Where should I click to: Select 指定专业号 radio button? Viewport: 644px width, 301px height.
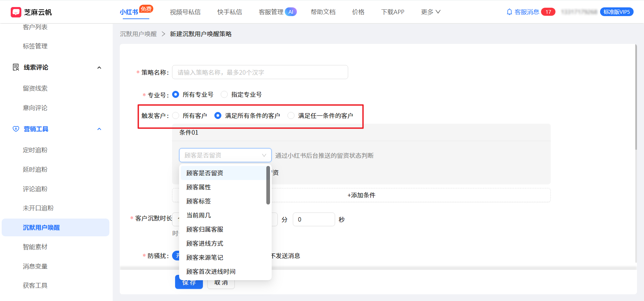pyautogui.click(x=224, y=95)
